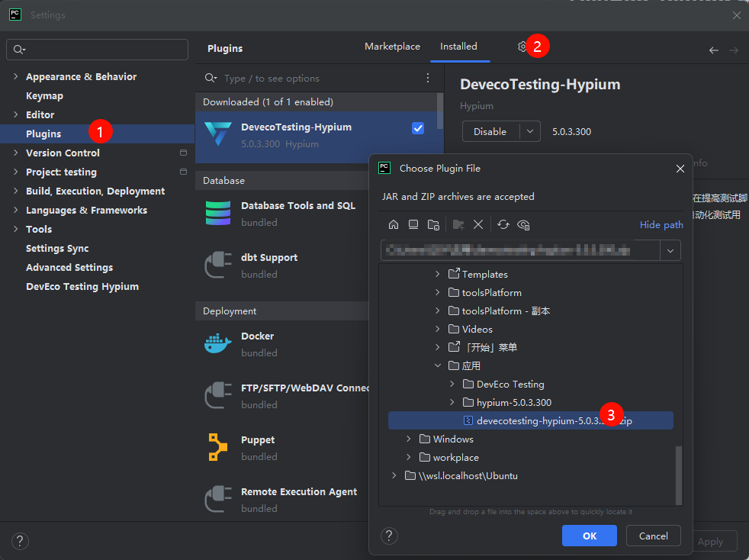Collapse the 应用 folder
The height and width of the screenshot is (560, 749).
coord(438,365)
